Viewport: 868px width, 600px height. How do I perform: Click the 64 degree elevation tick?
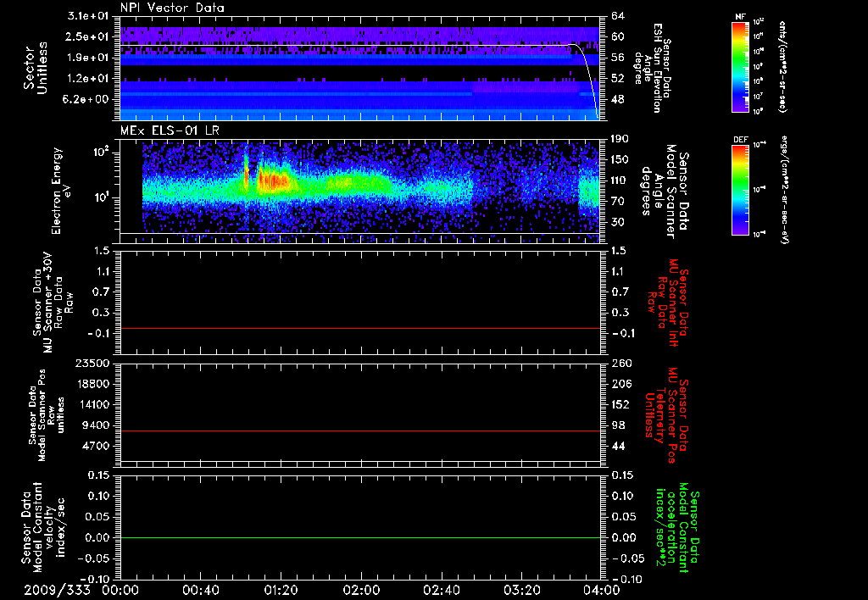click(618, 16)
